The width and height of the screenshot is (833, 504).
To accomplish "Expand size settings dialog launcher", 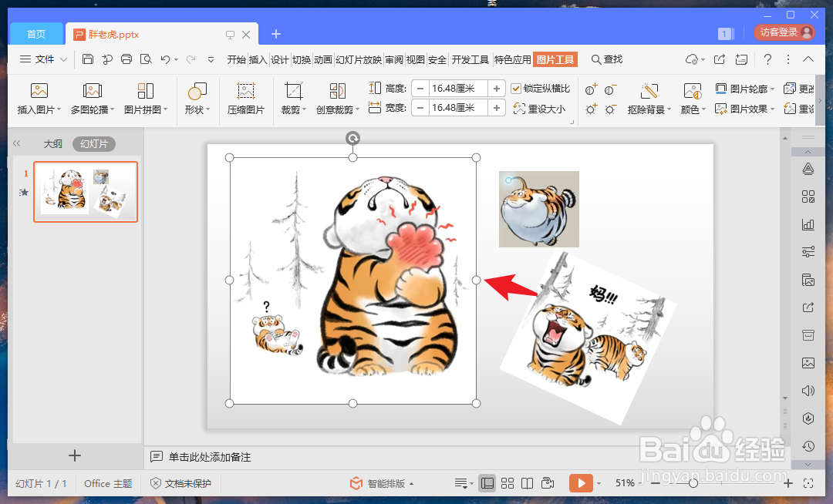I will click(x=572, y=122).
